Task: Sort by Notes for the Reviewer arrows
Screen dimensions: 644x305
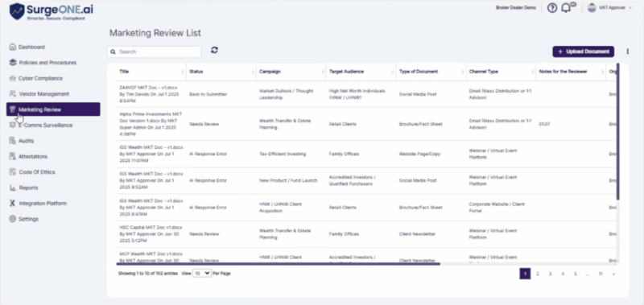Action: [602, 72]
